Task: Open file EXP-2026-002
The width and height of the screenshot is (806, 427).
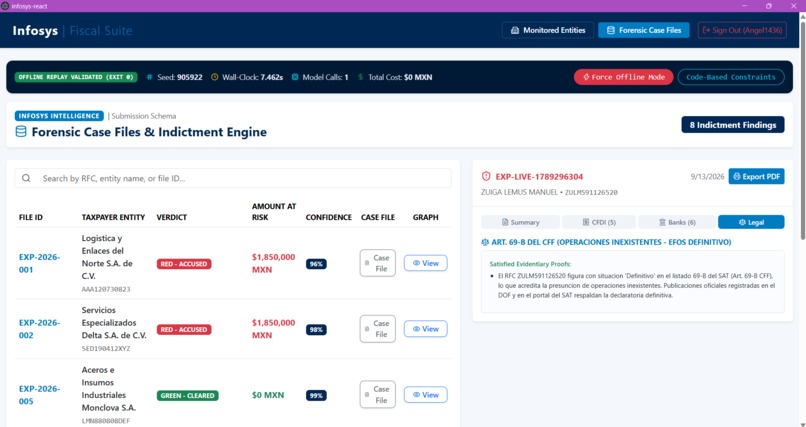Action: 40,329
